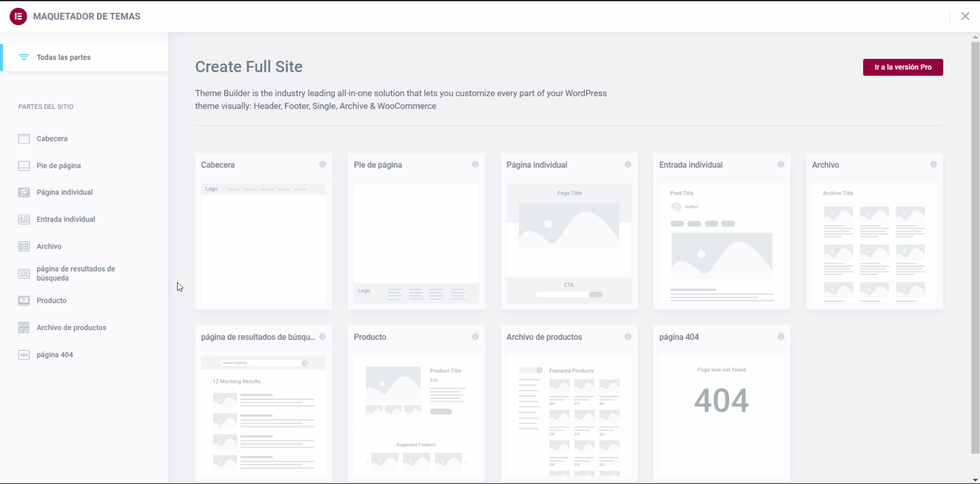Click info icon on Producto card

click(475, 337)
